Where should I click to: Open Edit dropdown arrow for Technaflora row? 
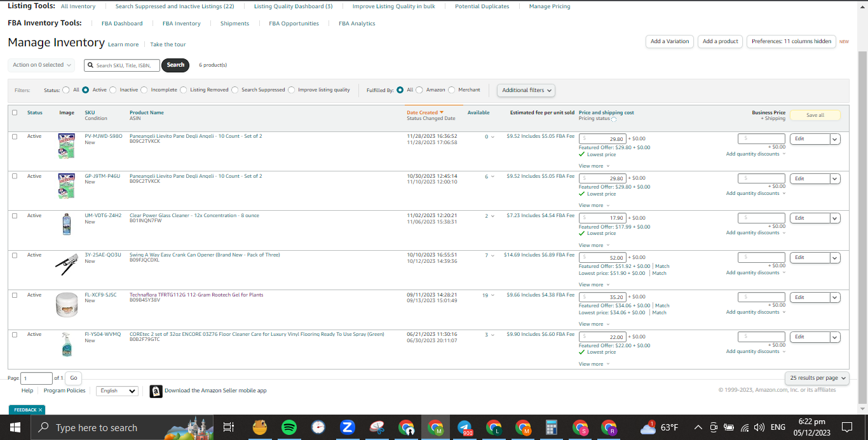tap(835, 297)
